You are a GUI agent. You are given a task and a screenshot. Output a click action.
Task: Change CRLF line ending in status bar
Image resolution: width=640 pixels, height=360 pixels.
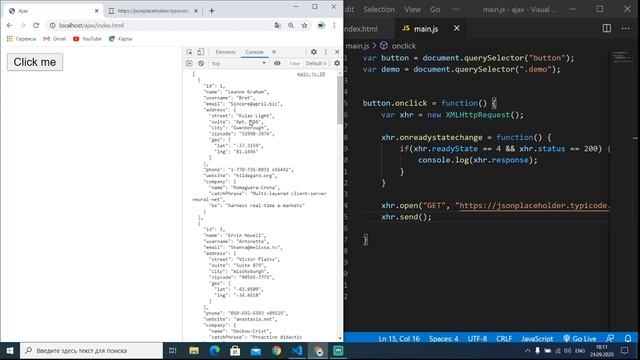[504, 339]
